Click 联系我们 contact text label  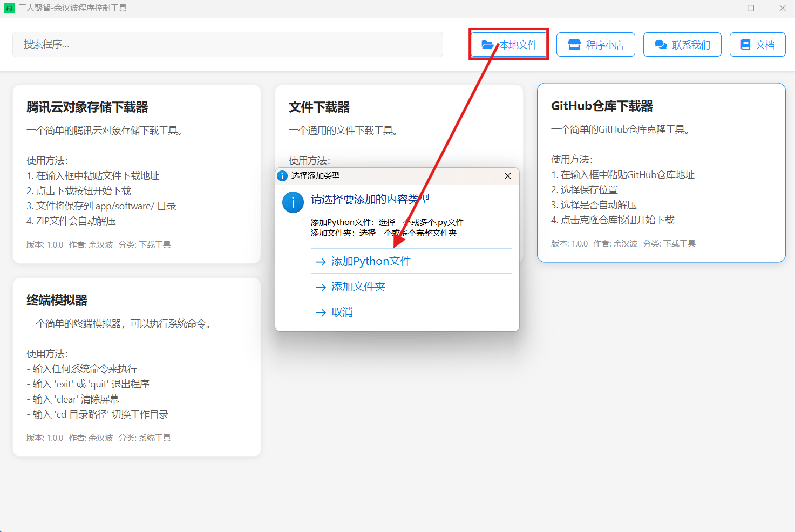click(x=691, y=45)
